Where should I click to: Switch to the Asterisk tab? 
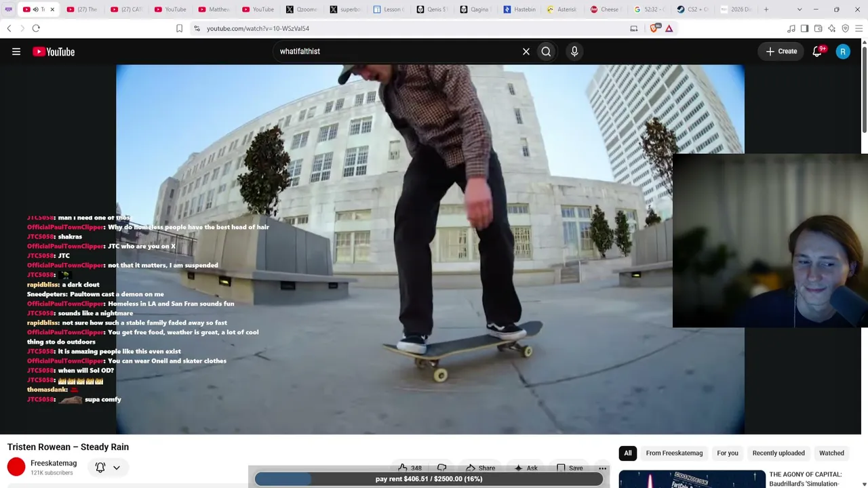[563, 9]
